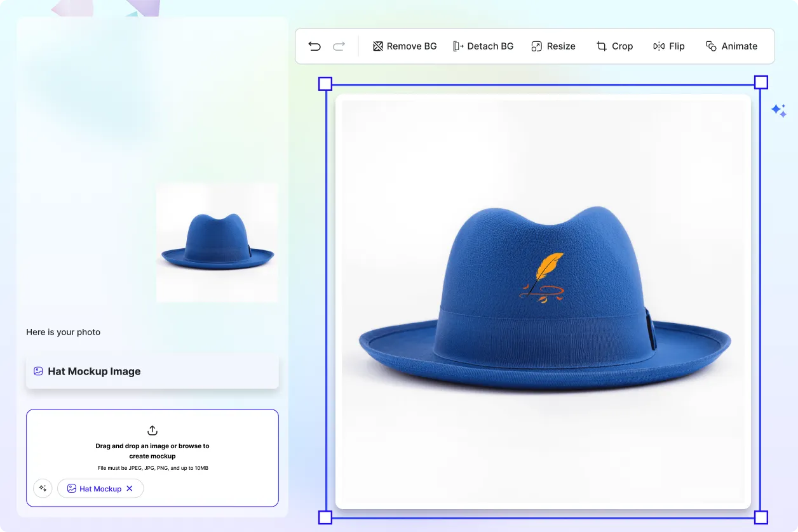Viewport: 798px width, 532px height.
Task: Select the Hat Mockup chip
Action: pos(100,488)
